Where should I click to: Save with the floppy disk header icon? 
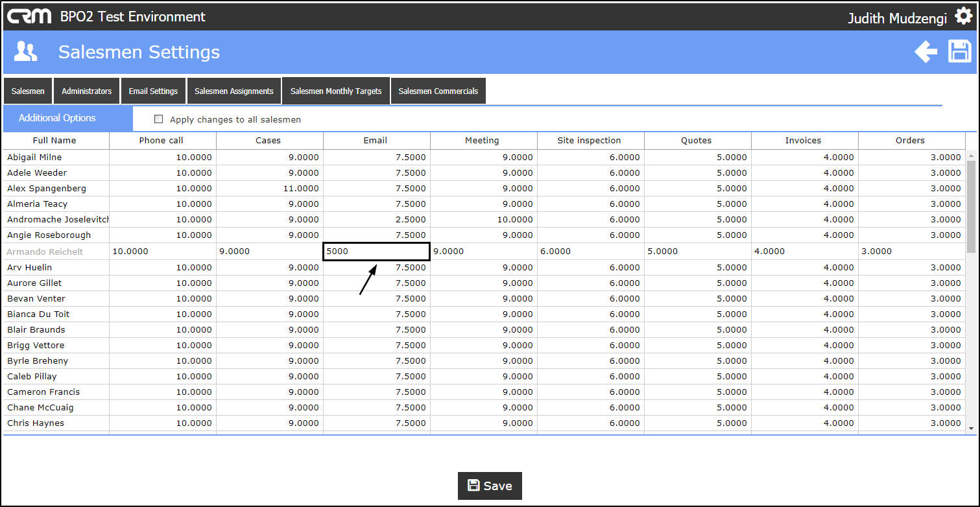[x=960, y=51]
